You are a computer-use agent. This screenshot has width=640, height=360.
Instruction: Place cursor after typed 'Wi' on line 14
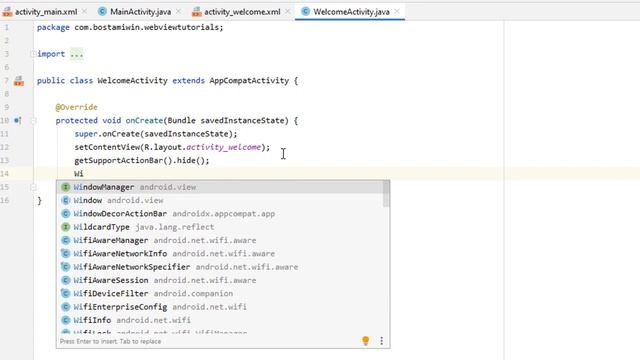point(84,174)
